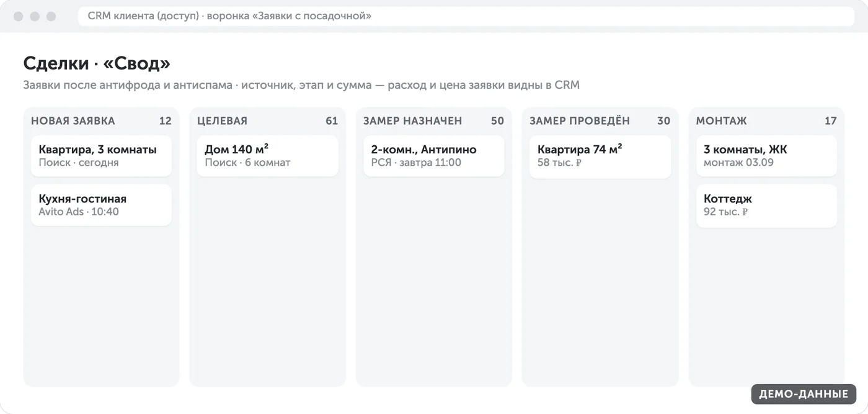Open the 'Кухня-гостиная' deal card
This screenshot has width=868, height=414.
click(x=101, y=205)
